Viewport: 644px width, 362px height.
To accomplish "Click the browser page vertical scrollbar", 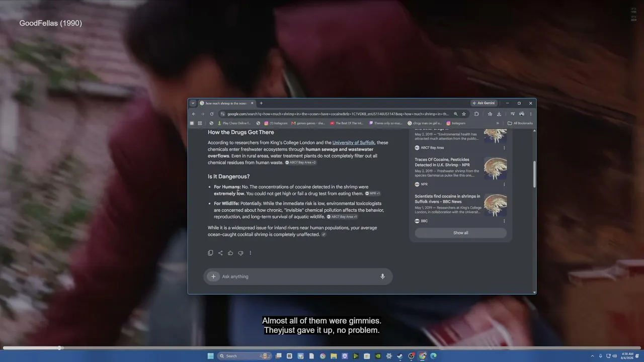I will 534,173.
